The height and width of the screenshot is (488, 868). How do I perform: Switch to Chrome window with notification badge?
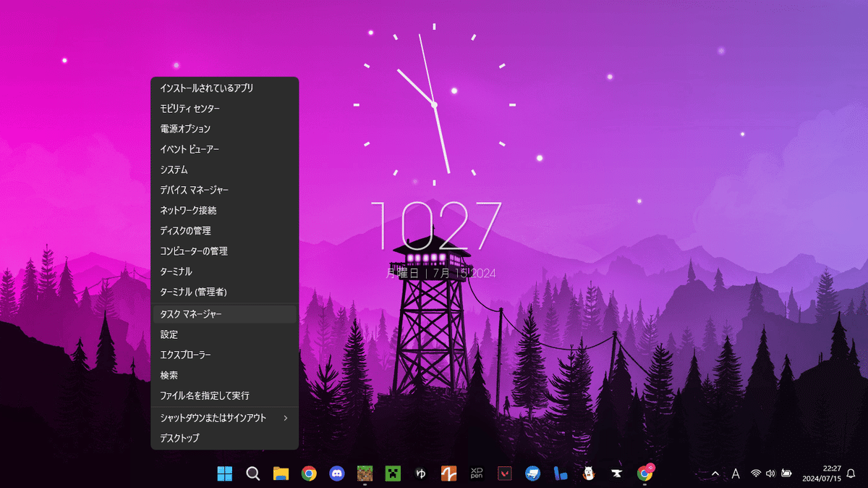click(x=644, y=474)
